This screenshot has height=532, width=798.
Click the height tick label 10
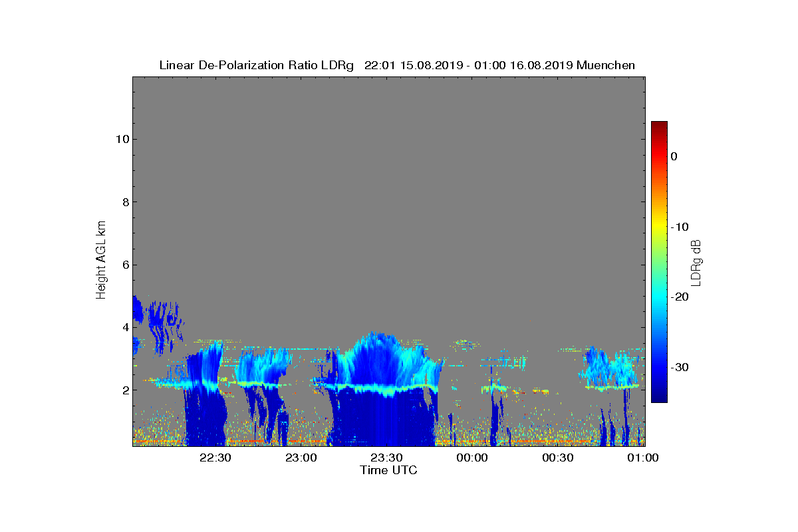(122, 139)
